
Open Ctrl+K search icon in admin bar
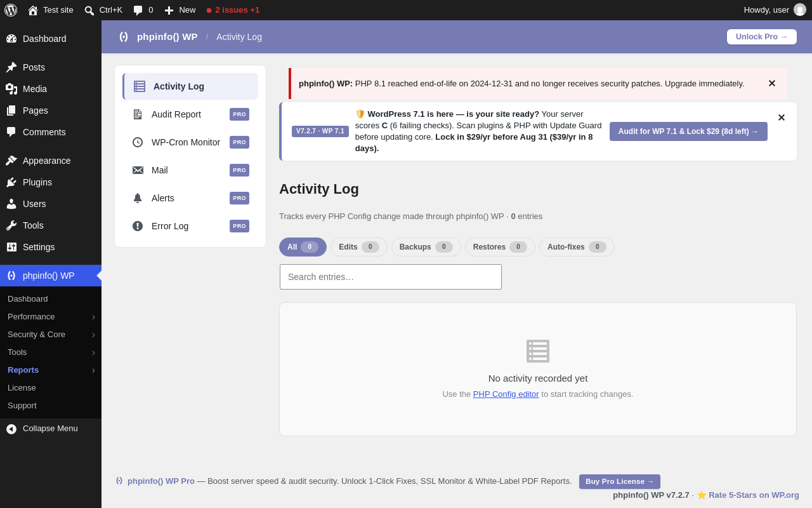tap(89, 10)
